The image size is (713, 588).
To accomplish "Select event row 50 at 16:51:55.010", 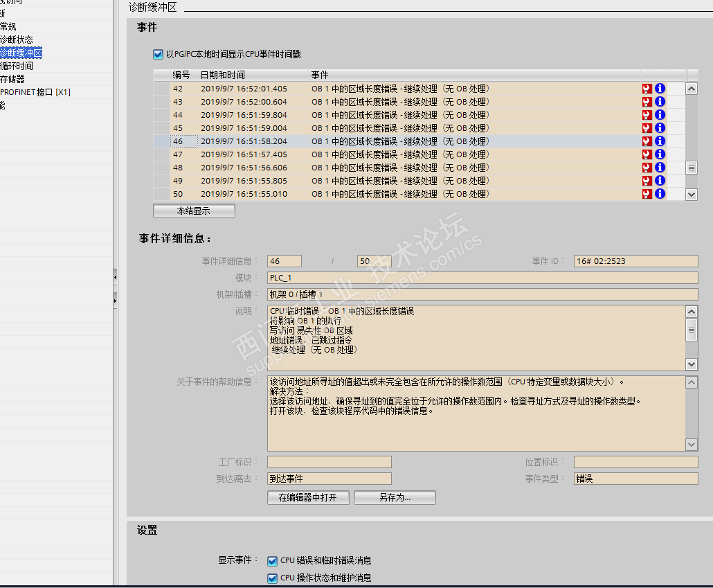I will [x=419, y=195].
